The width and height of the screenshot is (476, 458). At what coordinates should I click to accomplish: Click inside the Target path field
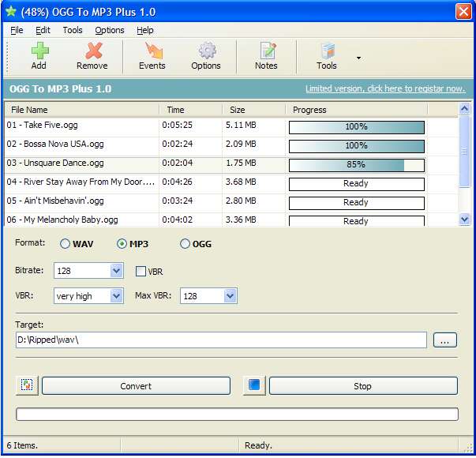(221, 340)
